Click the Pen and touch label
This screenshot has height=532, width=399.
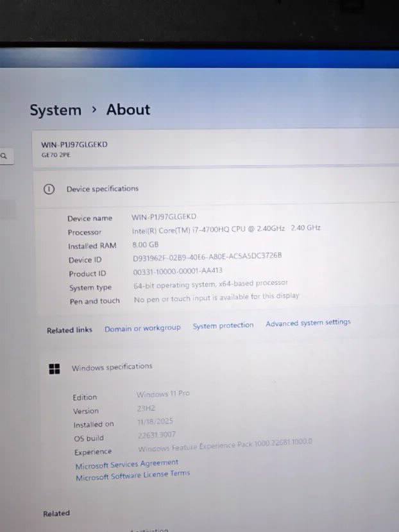[x=95, y=301]
